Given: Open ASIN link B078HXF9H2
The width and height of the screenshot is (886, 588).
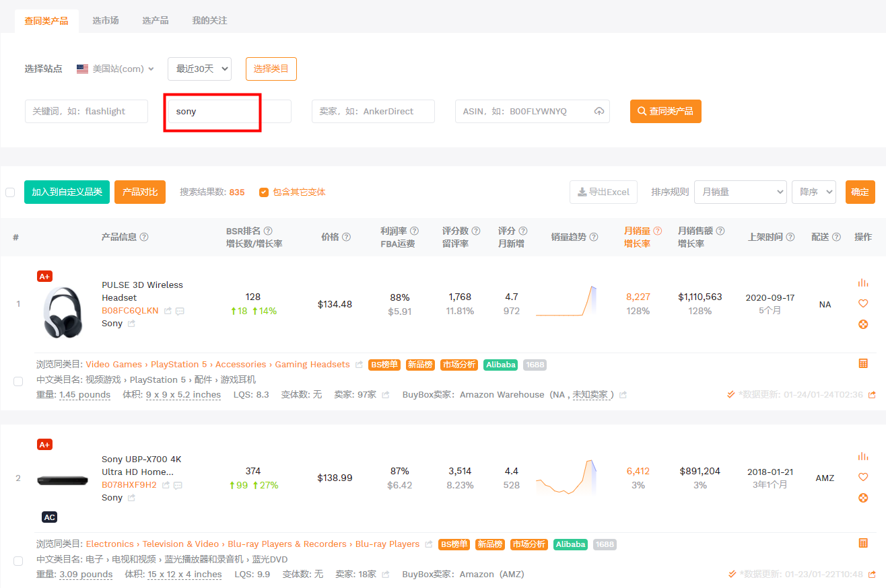Looking at the screenshot, I should pyautogui.click(x=129, y=485).
